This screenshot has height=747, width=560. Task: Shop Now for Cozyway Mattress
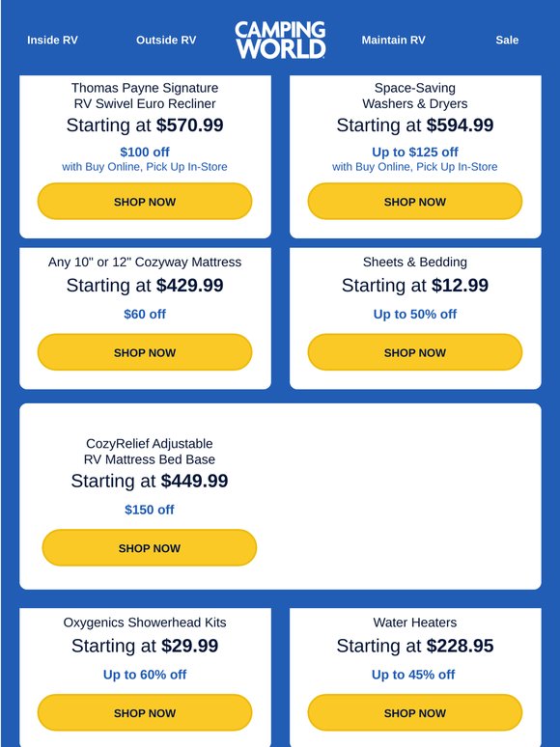click(145, 352)
